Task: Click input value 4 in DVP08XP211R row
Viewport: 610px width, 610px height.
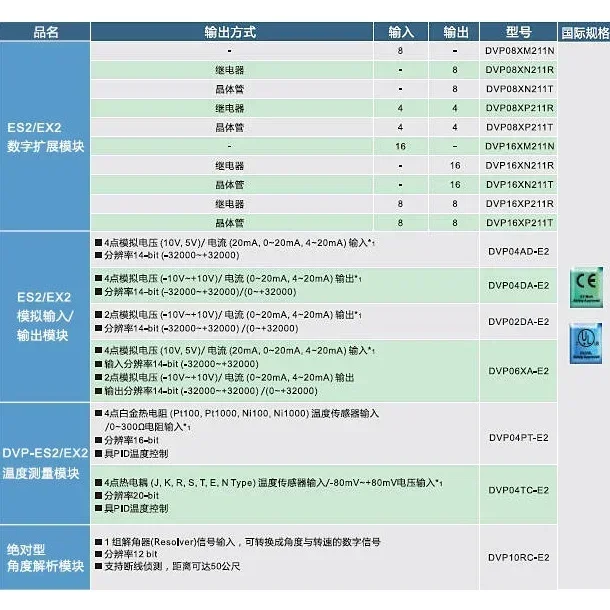Action: tap(400, 108)
